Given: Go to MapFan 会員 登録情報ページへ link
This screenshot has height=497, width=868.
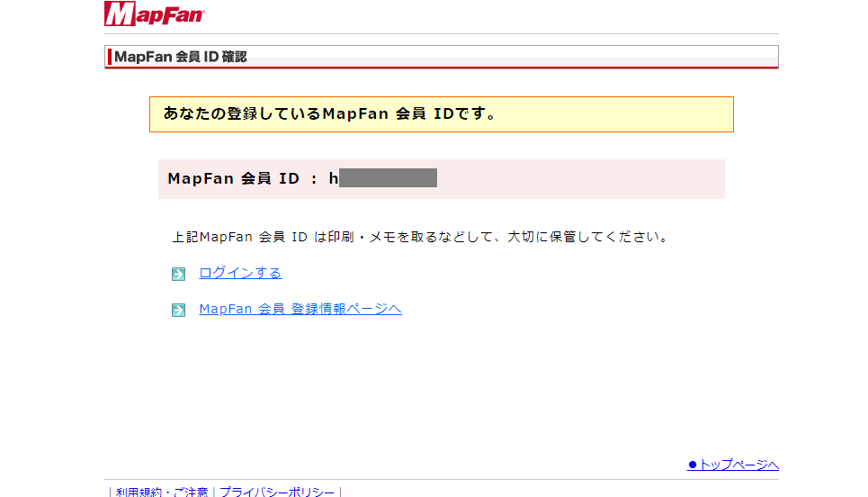Looking at the screenshot, I should pos(300,309).
